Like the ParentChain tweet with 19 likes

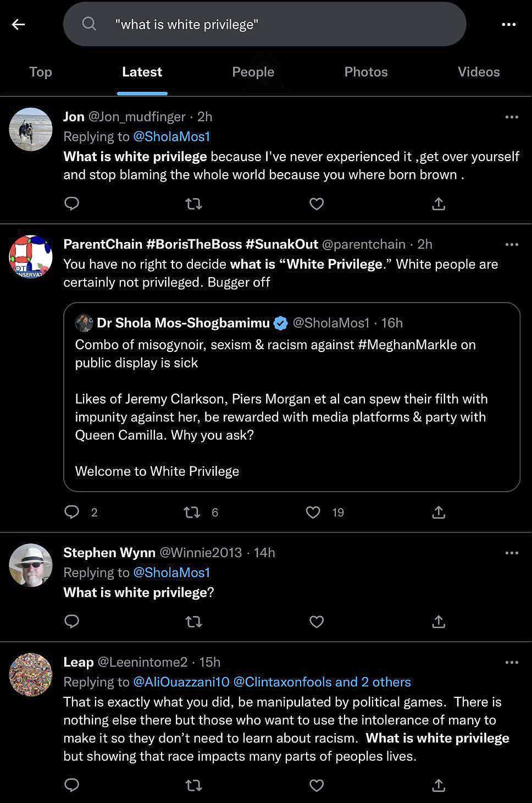click(x=313, y=513)
